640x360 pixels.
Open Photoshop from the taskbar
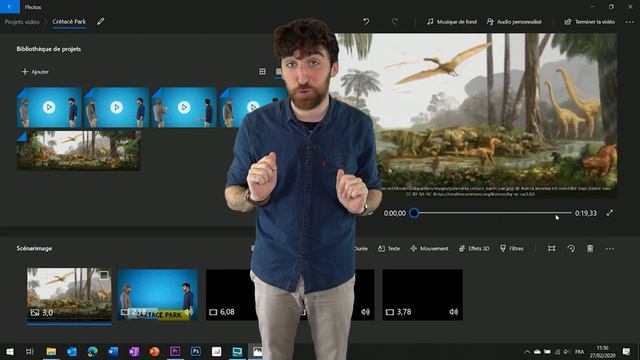click(196, 351)
